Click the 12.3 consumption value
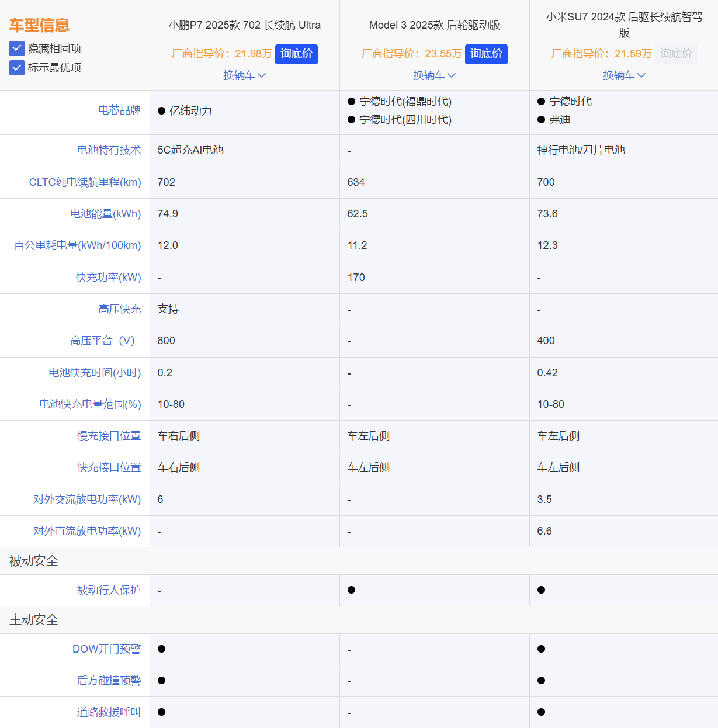This screenshot has width=718, height=728. tap(547, 245)
